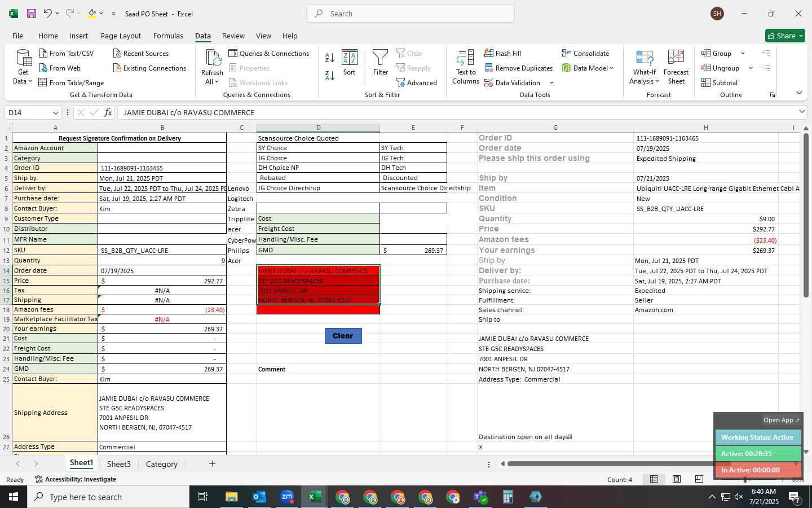Click Consolidate tool

coord(585,53)
